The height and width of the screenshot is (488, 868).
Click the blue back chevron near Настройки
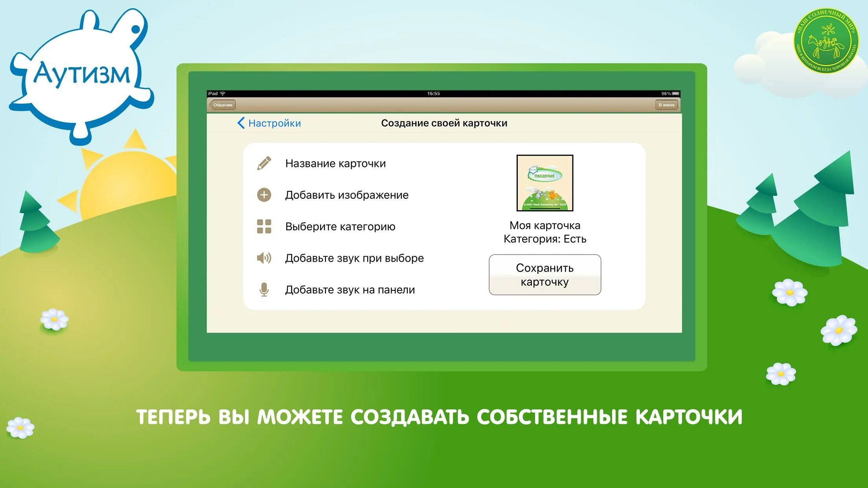[241, 123]
